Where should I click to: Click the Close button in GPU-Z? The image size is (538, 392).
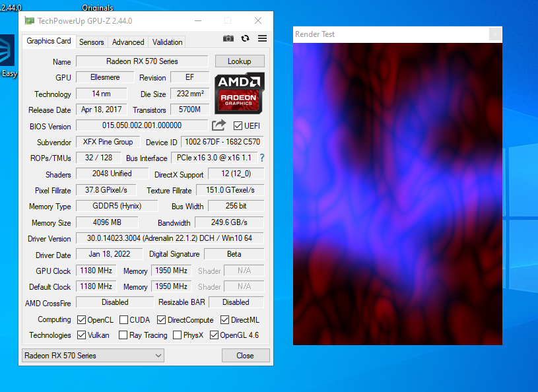pos(246,356)
